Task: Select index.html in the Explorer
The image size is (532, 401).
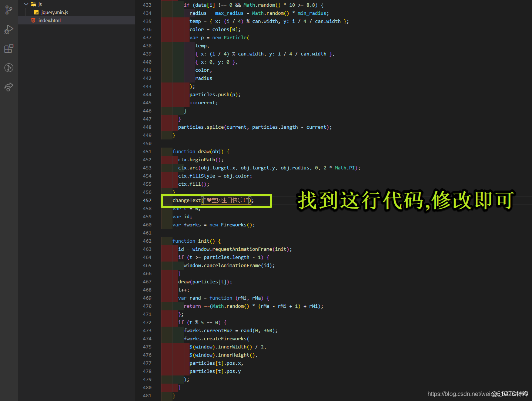Action: pyautogui.click(x=50, y=20)
